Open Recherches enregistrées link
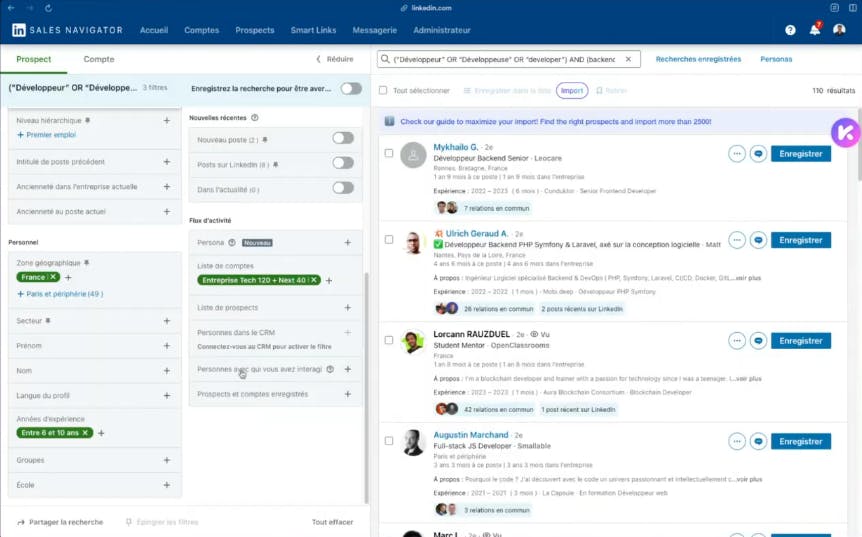 pos(698,59)
